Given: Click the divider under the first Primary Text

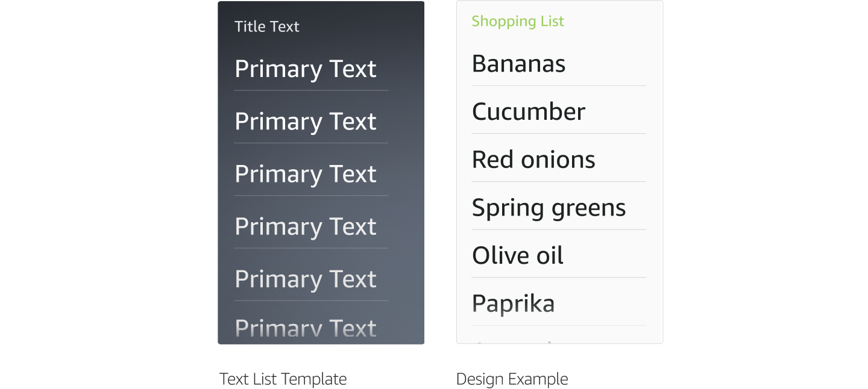Looking at the screenshot, I should (x=311, y=91).
